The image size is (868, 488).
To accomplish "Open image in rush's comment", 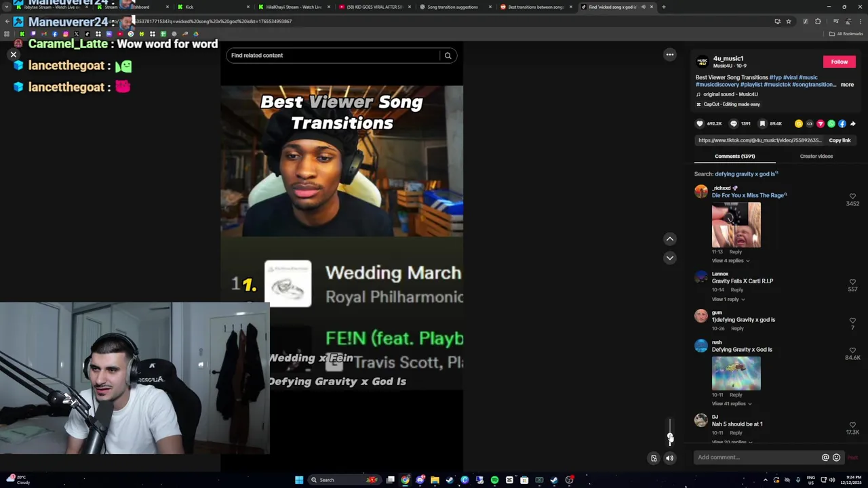I will click(736, 373).
